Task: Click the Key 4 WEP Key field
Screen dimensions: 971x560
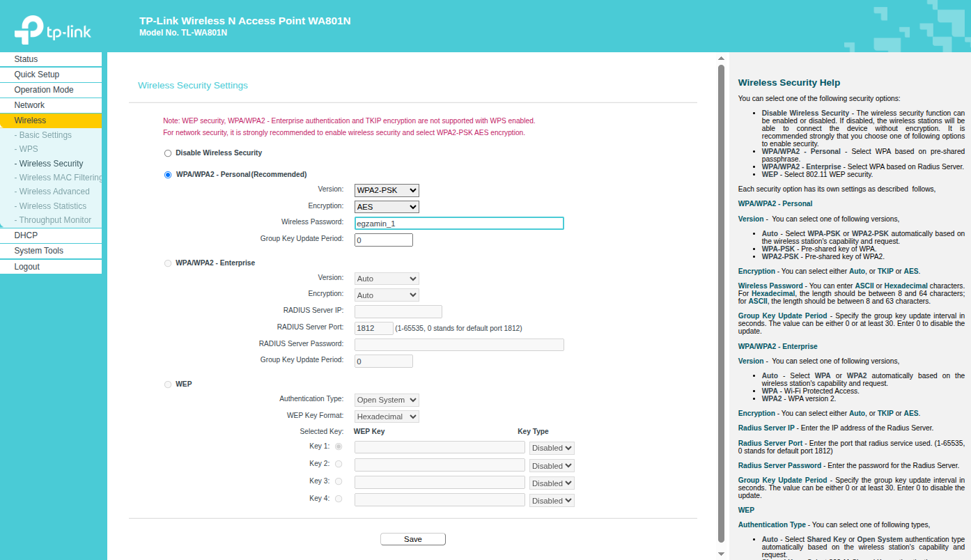Action: [x=440, y=499]
